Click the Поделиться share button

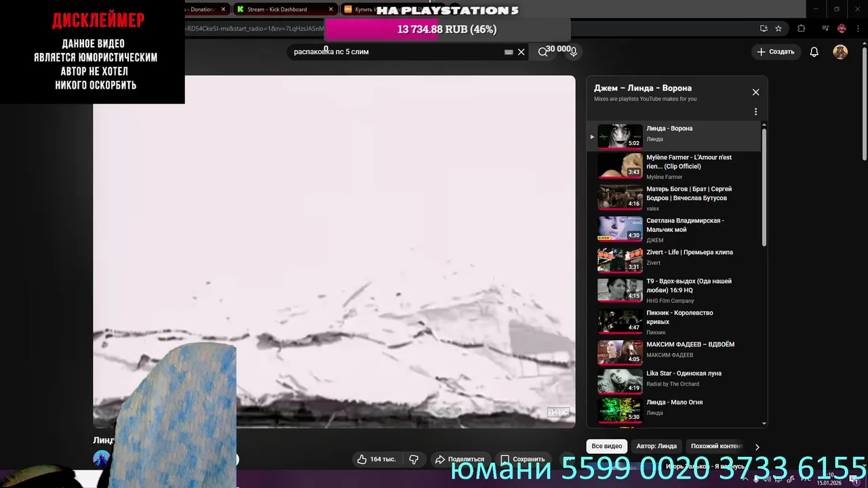click(x=460, y=460)
